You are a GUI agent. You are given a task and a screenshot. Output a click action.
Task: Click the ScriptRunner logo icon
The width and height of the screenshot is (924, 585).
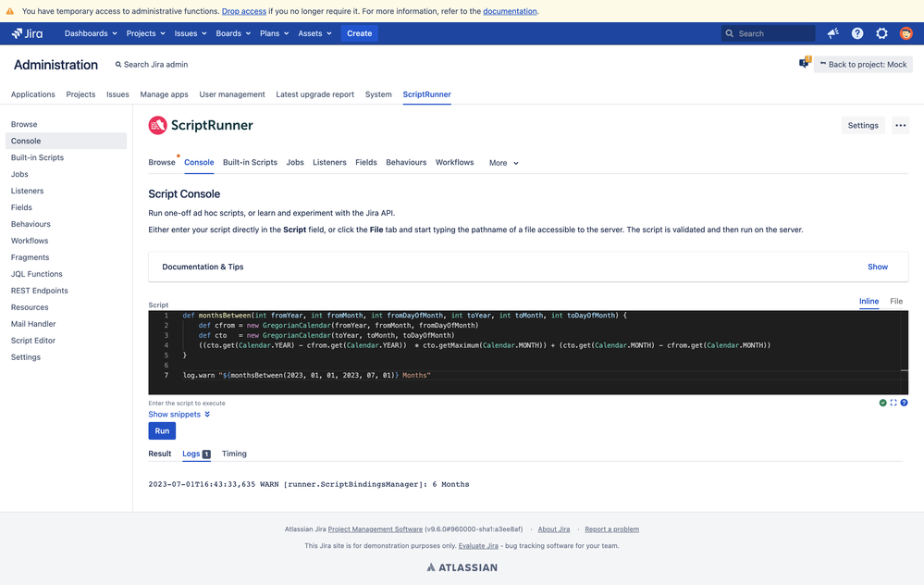(157, 125)
